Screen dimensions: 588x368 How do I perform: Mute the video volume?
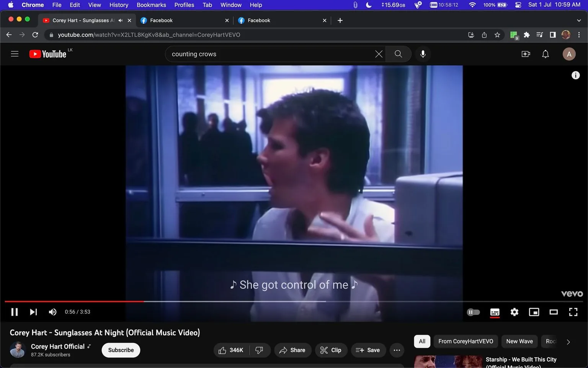point(52,312)
